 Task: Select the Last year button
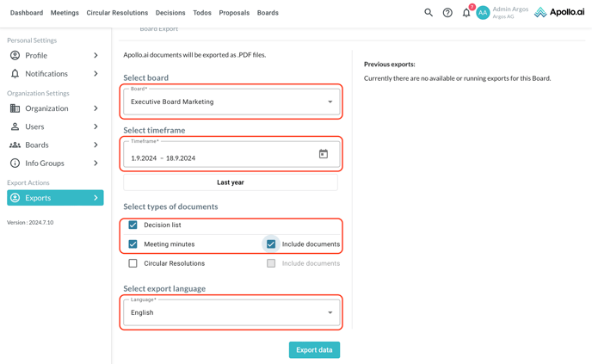(x=231, y=182)
